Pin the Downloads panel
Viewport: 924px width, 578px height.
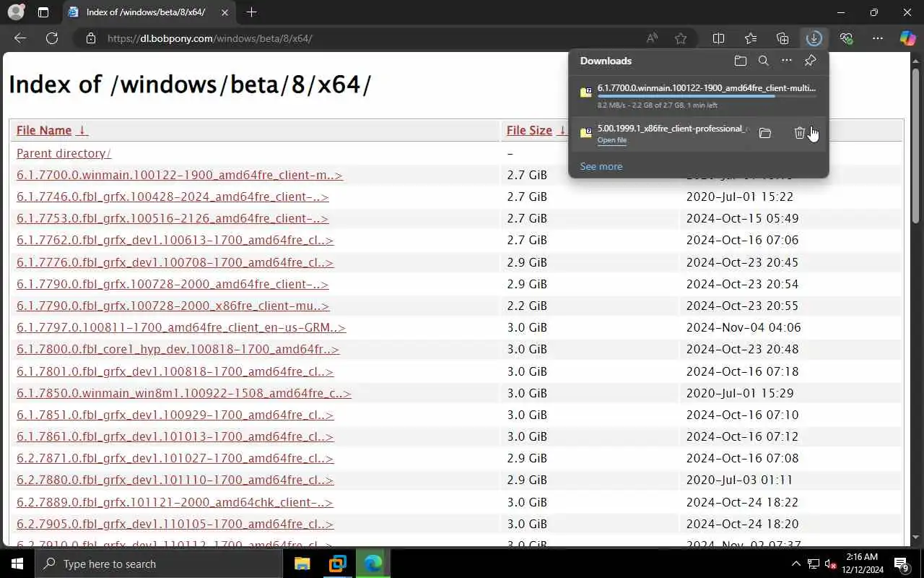coord(811,61)
